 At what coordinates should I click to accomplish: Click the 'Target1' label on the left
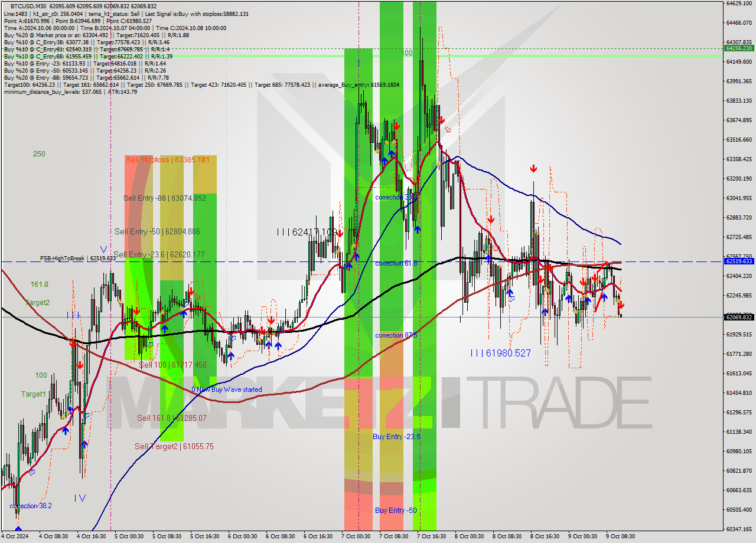[33, 394]
